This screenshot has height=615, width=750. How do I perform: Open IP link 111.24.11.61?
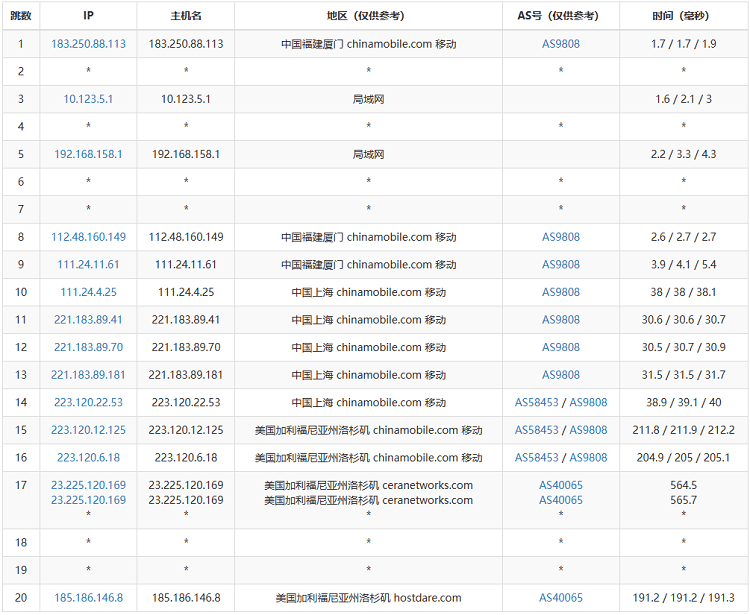pos(88,264)
